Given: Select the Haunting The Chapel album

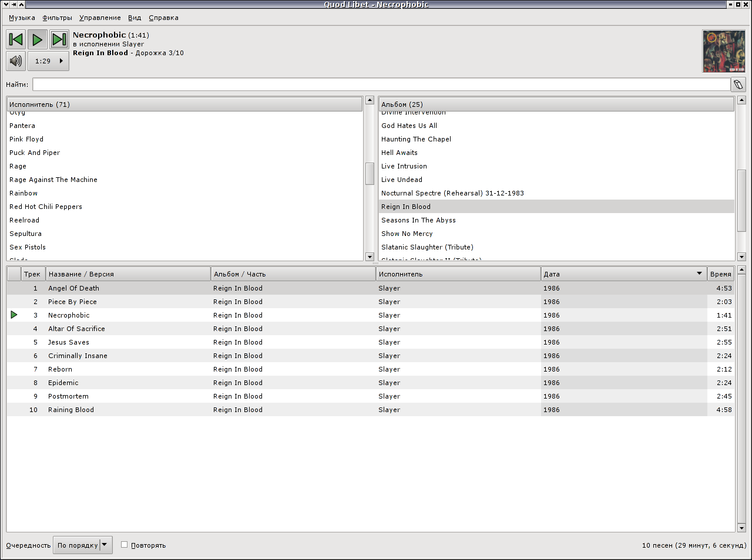Looking at the screenshot, I should [x=556, y=139].
